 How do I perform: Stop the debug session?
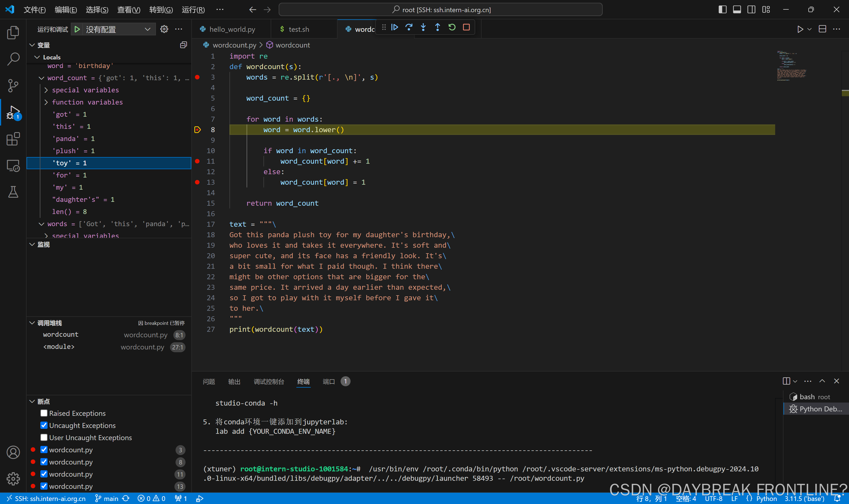coord(466,27)
